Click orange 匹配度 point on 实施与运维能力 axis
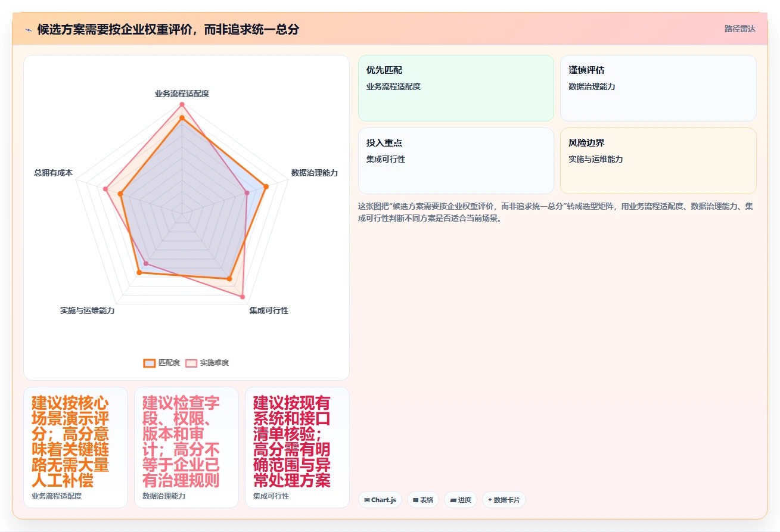This screenshot has height=532, width=780. pos(139,272)
